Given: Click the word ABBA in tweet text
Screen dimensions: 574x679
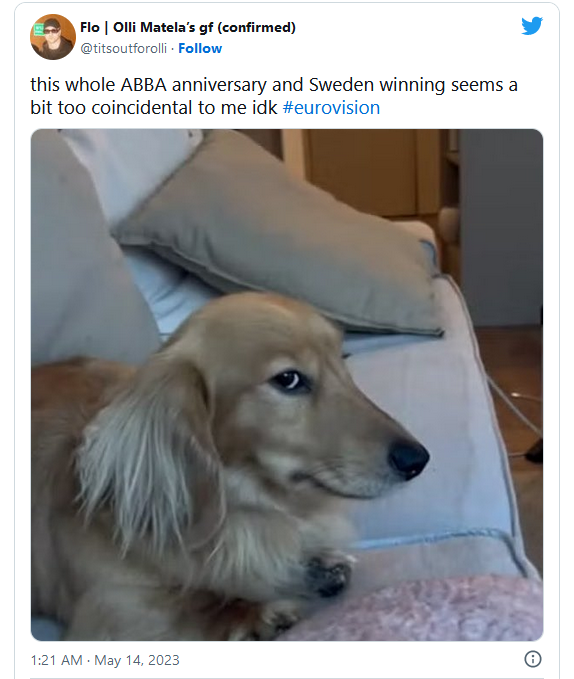Looking at the screenshot, I should (143, 85).
